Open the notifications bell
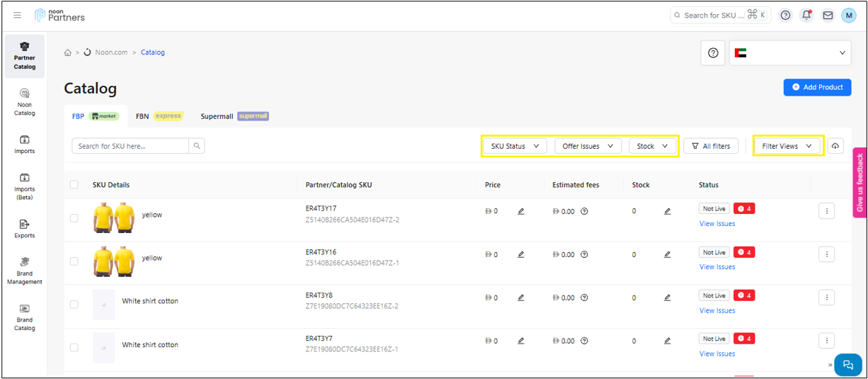Screen dimensions: 868x379 (806, 15)
